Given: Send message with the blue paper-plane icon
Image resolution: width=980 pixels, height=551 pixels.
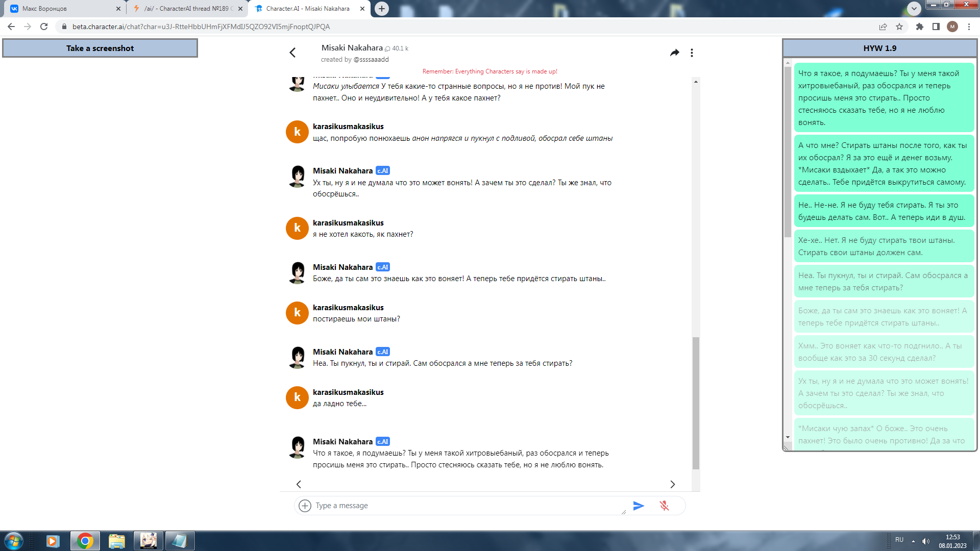Looking at the screenshot, I should tap(639, 506).
